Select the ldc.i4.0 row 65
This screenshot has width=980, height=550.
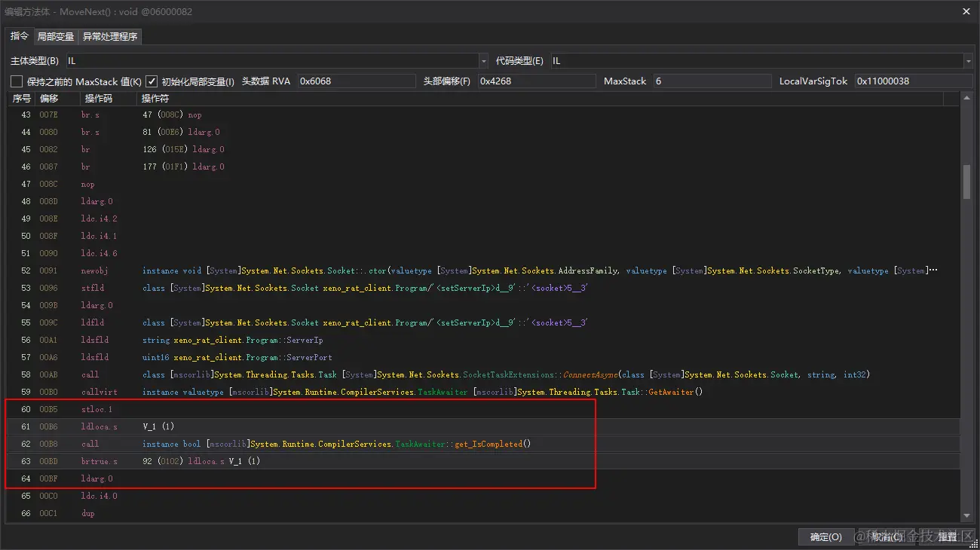483,496
